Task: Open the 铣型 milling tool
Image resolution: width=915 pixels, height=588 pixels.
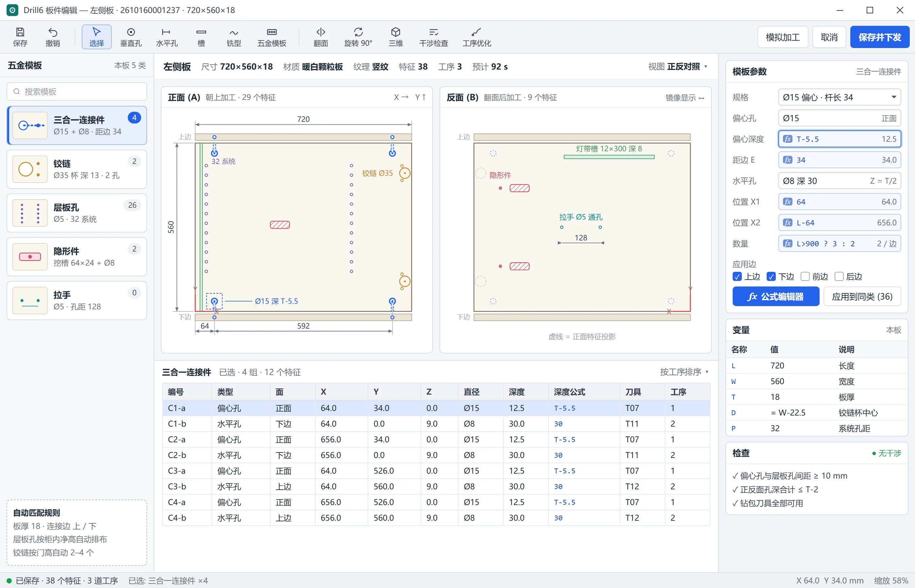Action: point(234,37)
